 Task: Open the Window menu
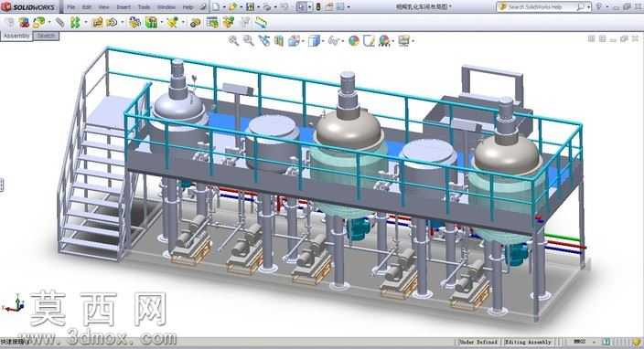pyautogui.click(x=166, y=7)
